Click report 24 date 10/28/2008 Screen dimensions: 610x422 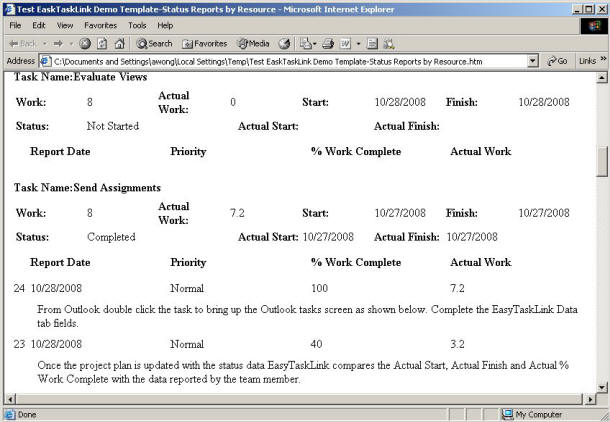click(56, 288)
